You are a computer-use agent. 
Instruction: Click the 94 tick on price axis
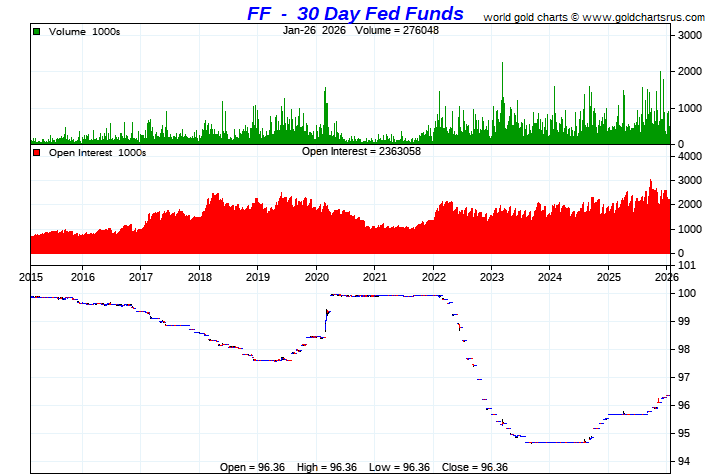pyautogui.click(x=684, y=461)
